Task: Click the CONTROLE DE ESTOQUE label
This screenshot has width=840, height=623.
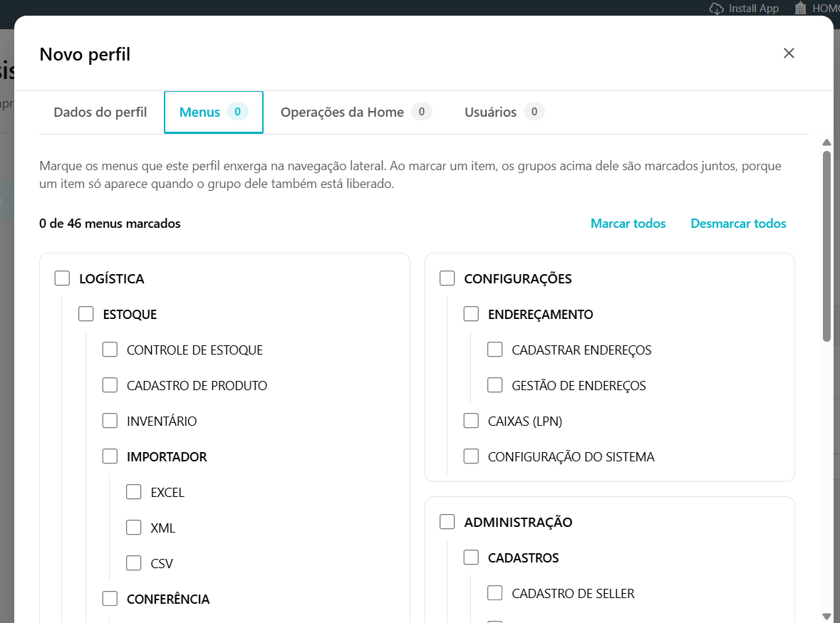Action: click(195, 350)
